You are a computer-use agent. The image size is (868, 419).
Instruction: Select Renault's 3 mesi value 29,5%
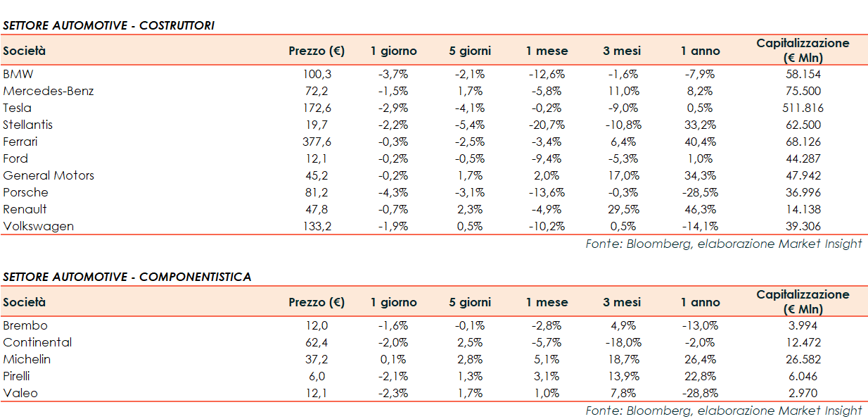click(622, 209)
